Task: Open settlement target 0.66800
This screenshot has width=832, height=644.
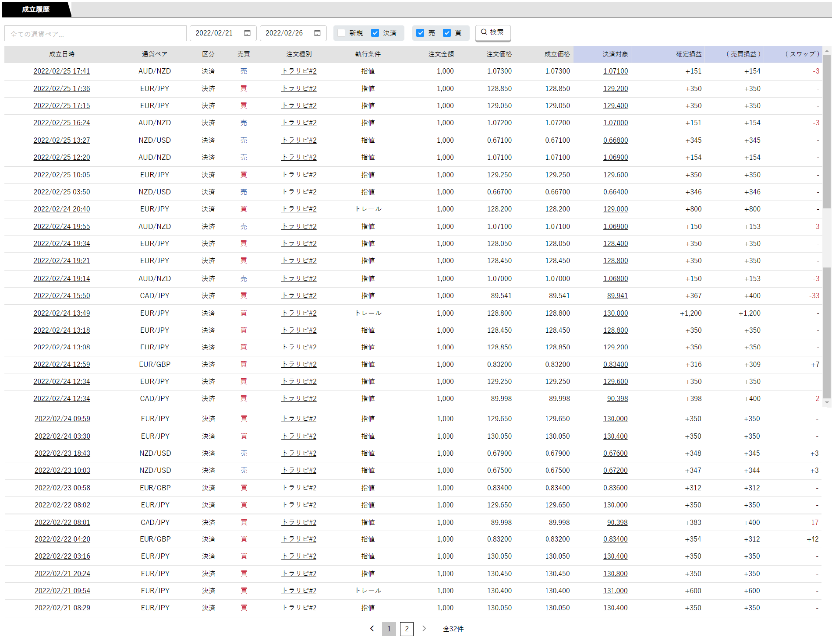Action: click(616, 140)
